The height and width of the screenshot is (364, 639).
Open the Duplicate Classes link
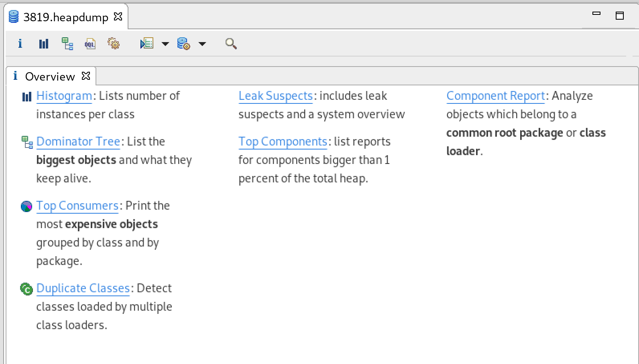pyautogui.click(x=83, y=288)
